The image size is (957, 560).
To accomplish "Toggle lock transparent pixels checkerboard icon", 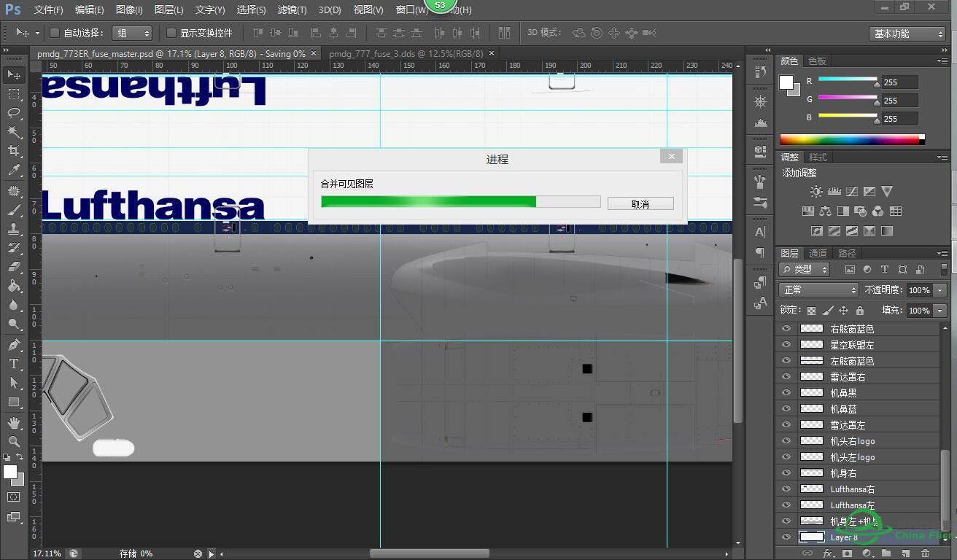I will (812, 310).
